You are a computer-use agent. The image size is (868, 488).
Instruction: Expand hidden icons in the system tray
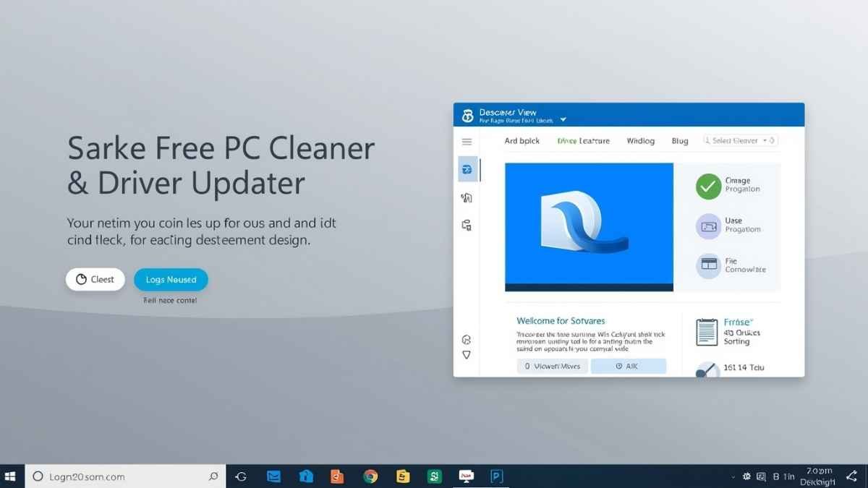[732, 476]
